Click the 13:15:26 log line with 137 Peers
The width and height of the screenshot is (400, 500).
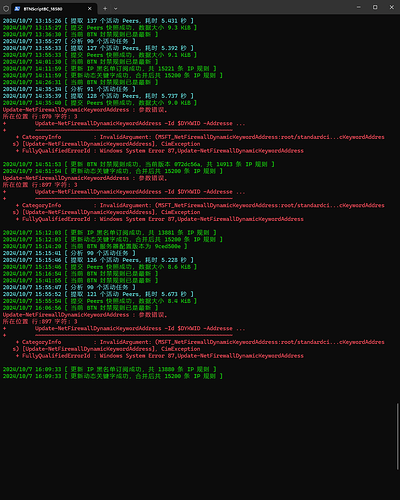98,21
